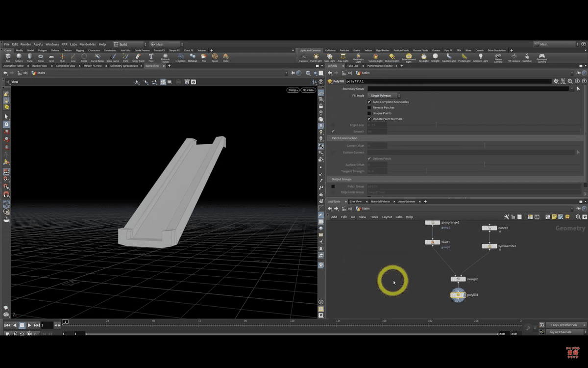This screenshot has width=588, height=368.
Task: Add a Spot Light from shelf
Action: point(330,57)
